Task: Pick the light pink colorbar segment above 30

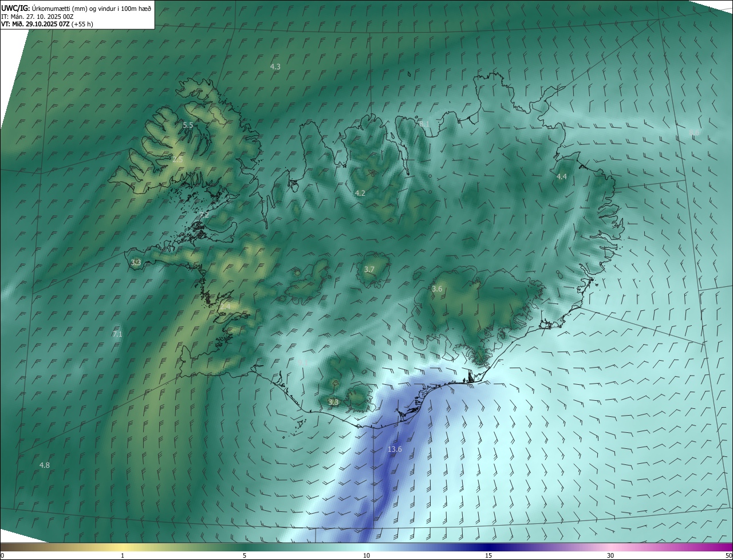Action: click(610, 547)
